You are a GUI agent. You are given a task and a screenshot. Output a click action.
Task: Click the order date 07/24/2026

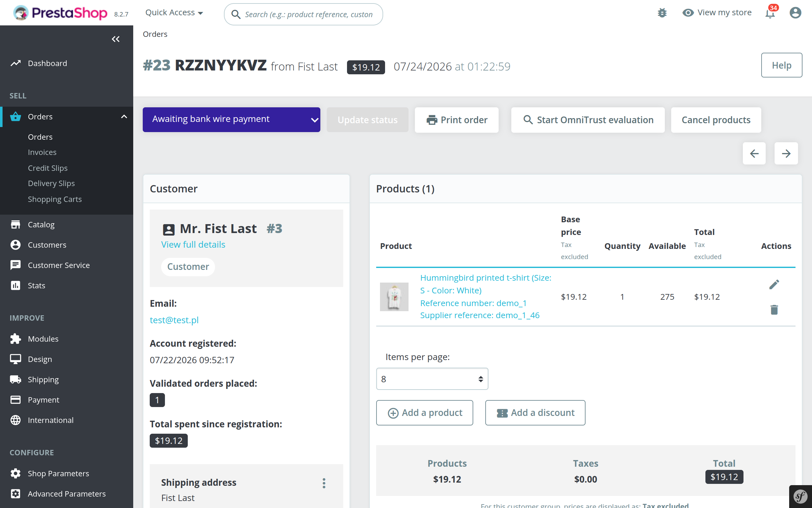422,67
